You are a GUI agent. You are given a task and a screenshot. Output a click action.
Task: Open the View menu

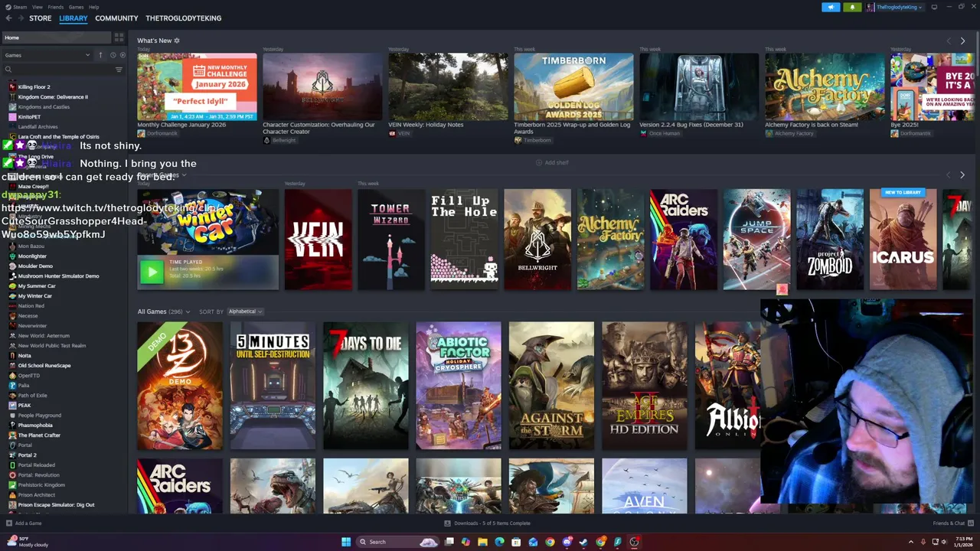coord(38,7)
